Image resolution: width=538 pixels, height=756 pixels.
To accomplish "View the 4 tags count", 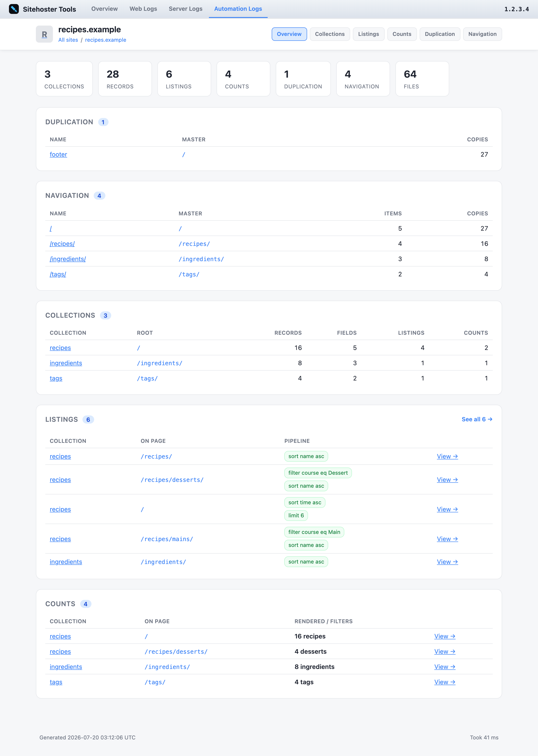I will pos(445,682).
